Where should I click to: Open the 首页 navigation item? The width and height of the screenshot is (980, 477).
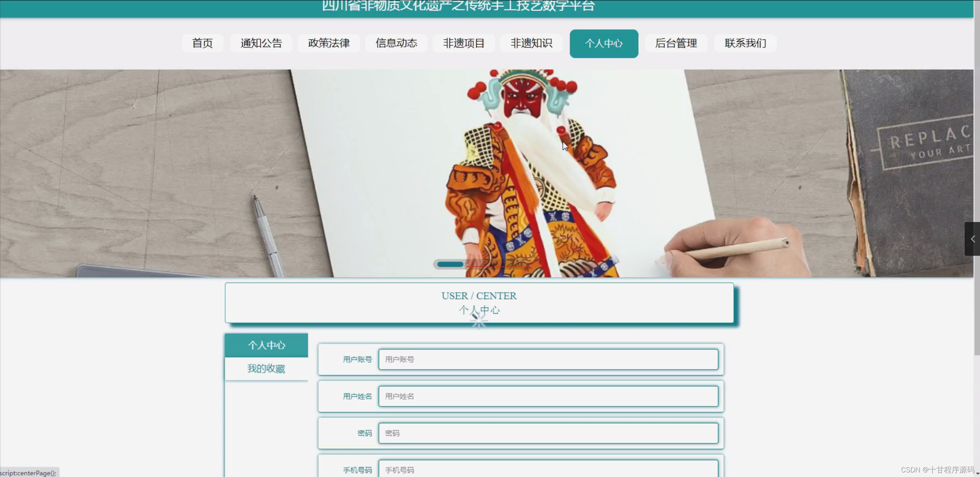[202, 43]
